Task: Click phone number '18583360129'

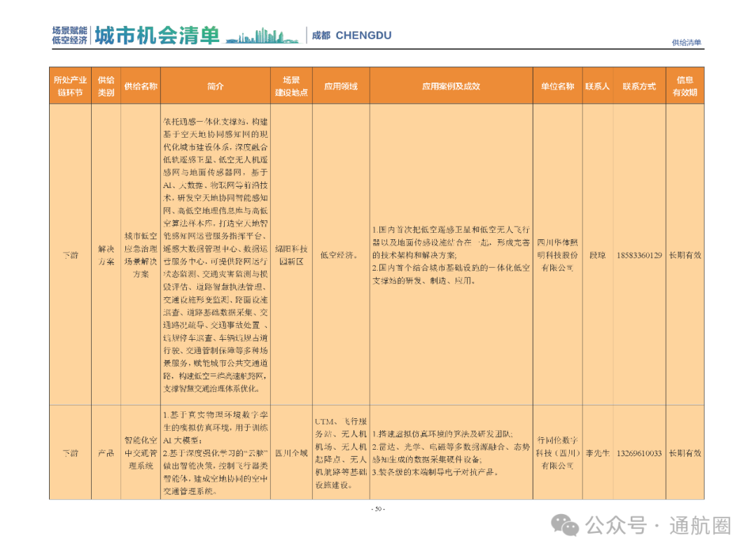Action: pyautogui.click(x=639, y=255)
